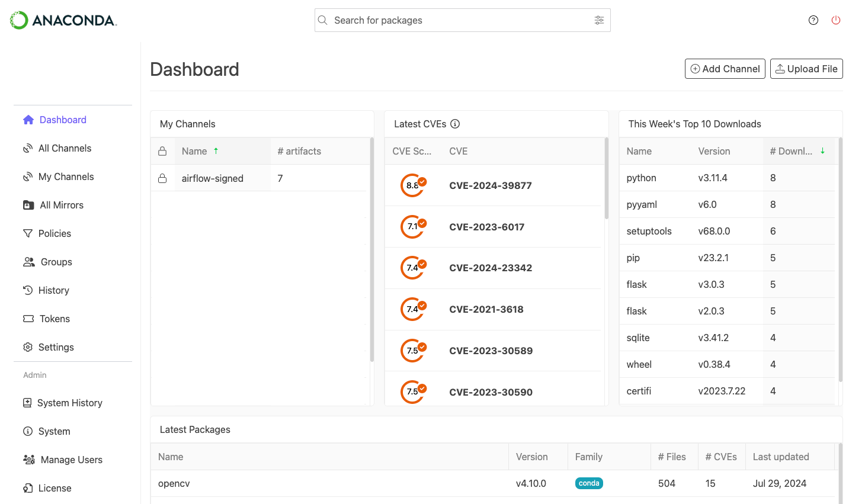The width and height of the screenshot is (849, 504).
Task: Click the Add Channel button
Action: 725,69
